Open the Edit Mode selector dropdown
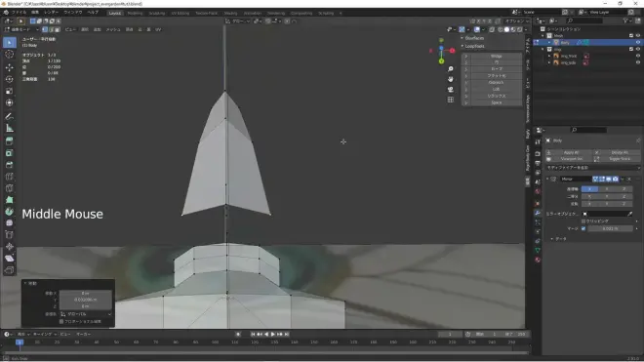The height and width of the screenshot is (362, 644). tap(20, 29)
